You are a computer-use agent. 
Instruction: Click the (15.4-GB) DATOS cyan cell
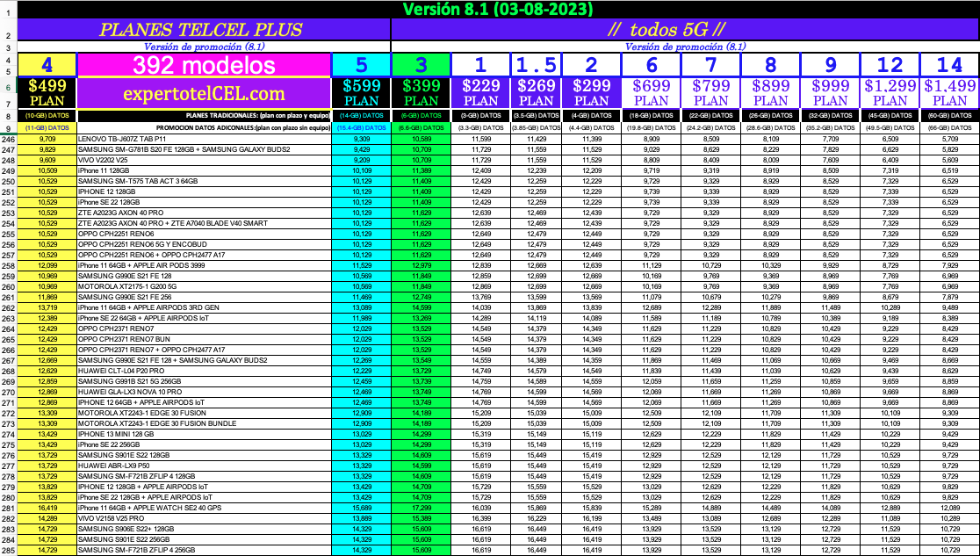(x=361, y=128)
